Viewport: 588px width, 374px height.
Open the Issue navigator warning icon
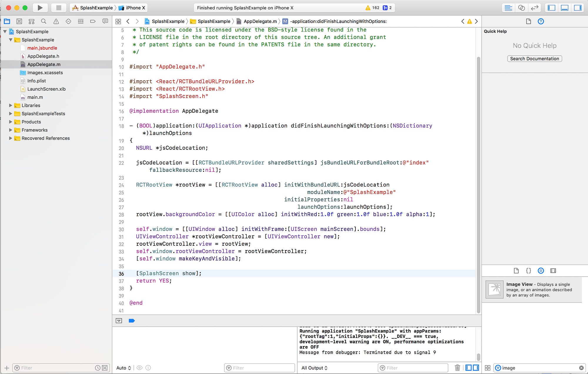coord(56,21)
